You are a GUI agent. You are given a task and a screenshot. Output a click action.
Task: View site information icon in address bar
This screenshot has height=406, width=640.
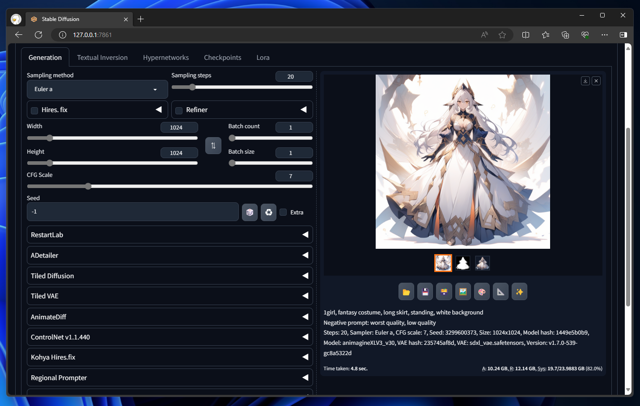coord(62,35)
